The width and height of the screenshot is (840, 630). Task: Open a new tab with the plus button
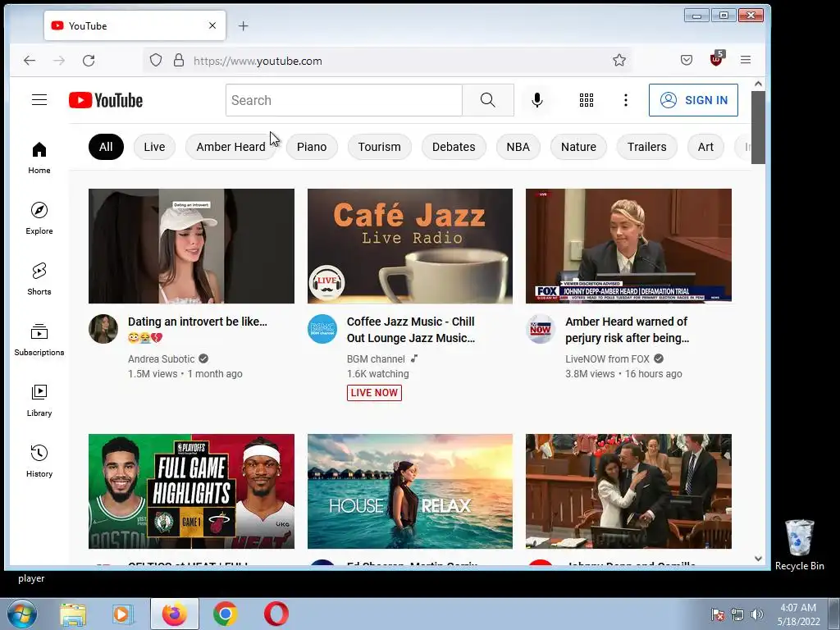point(243,25)
